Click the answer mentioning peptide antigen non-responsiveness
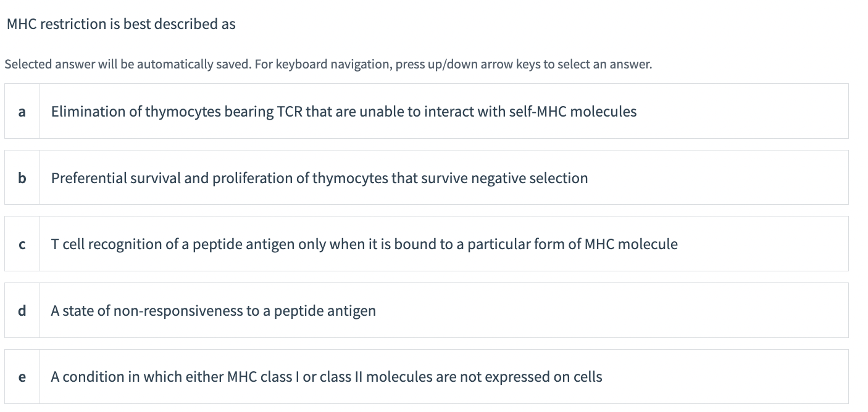The width and height of the screenshot is (868, 412). 214,310
